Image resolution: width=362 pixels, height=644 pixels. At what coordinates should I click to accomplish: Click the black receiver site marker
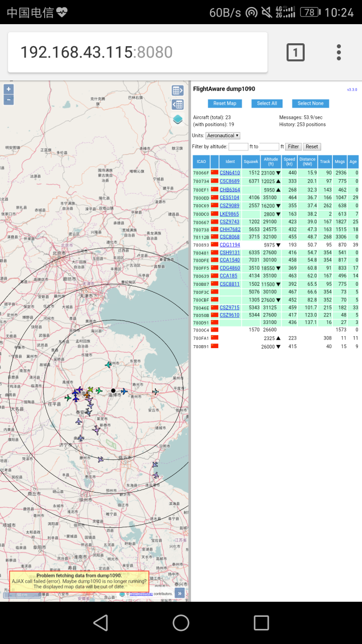pyautogui.click(x=113, y=390)
